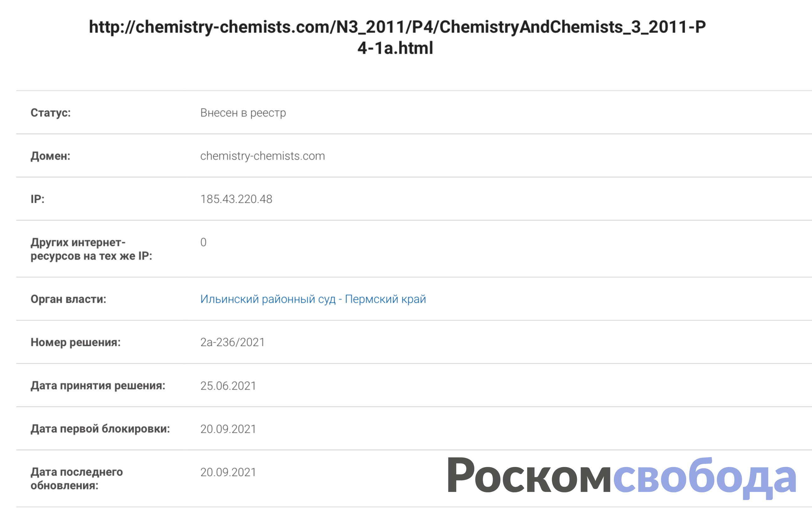Click the domain value chemistry-chemists.com

coord(262,156)
